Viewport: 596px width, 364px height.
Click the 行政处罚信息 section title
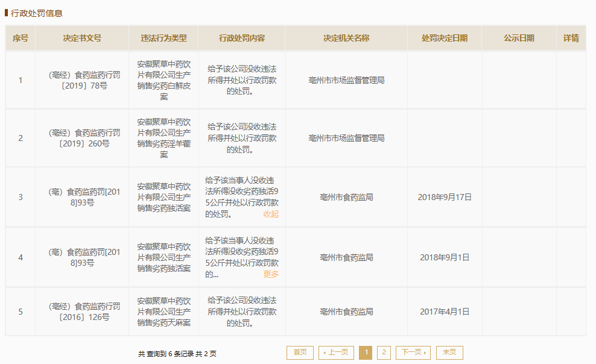click(x=36, y=13)
